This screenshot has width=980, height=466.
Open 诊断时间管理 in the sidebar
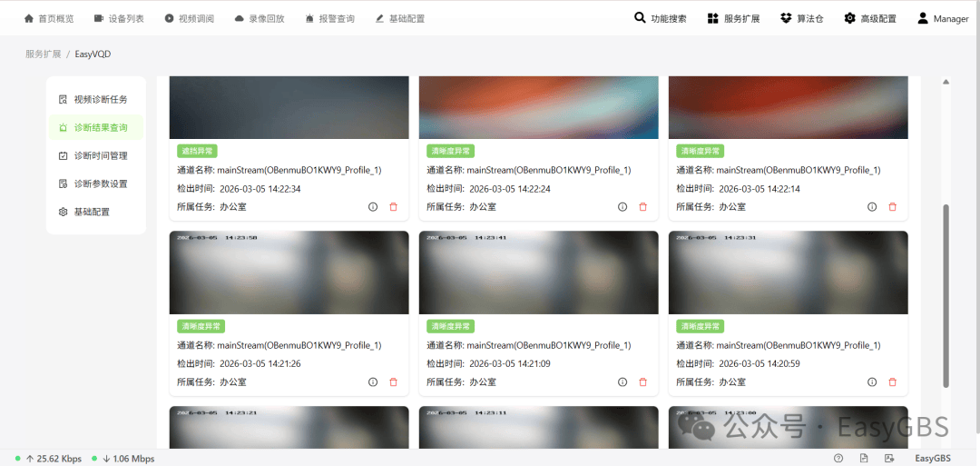click(x=96, y=155)
